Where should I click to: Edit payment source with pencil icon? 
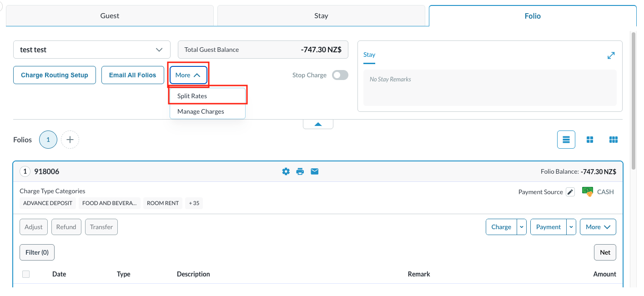click(570, 192)
